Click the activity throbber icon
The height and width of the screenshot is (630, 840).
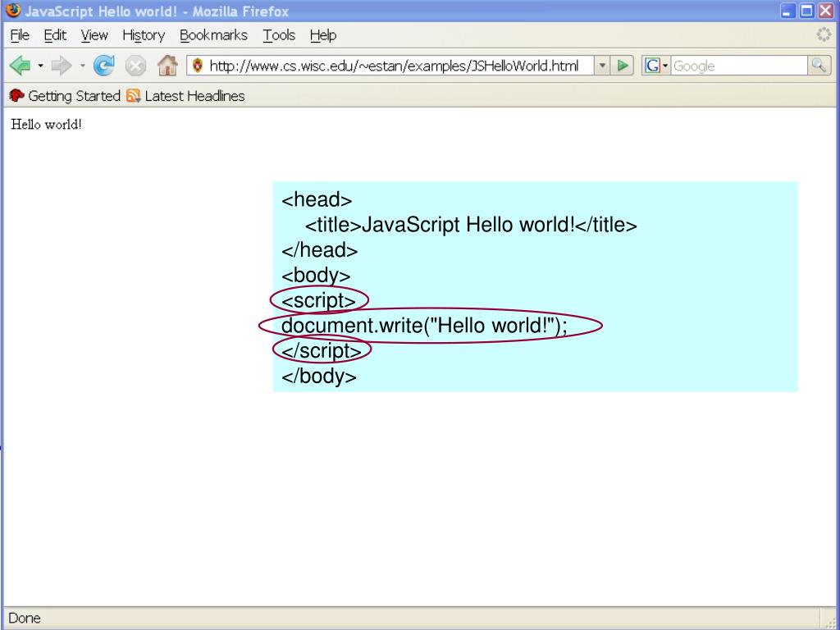pyautogui.click(x=824, y=34)
